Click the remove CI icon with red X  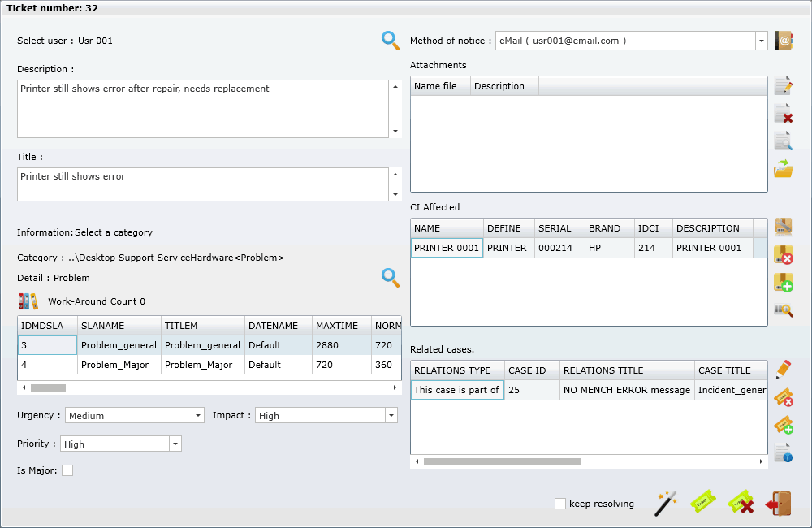click(784, 255)
